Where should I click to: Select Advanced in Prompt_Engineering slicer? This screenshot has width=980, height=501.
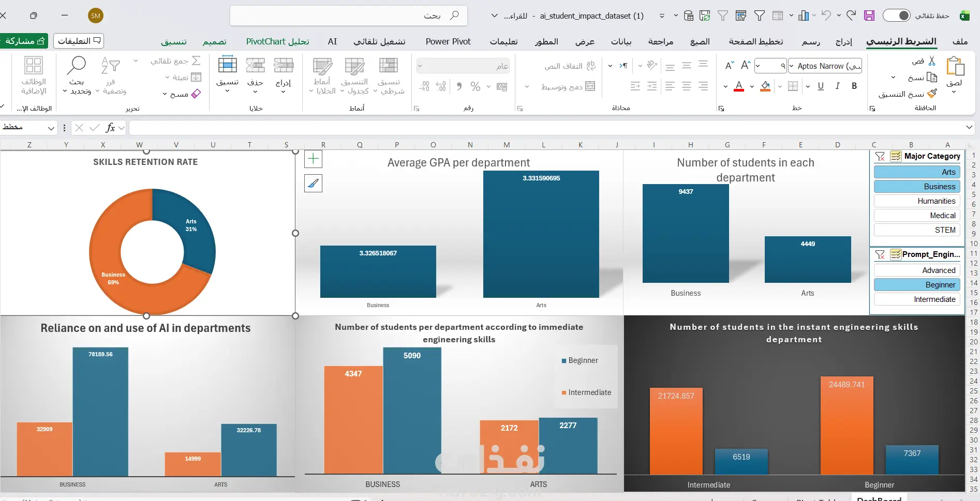click(917, 270)
